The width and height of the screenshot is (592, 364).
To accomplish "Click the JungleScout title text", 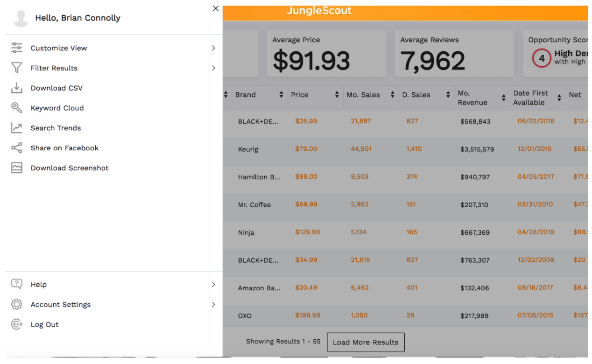I will [x=319, y=11].
